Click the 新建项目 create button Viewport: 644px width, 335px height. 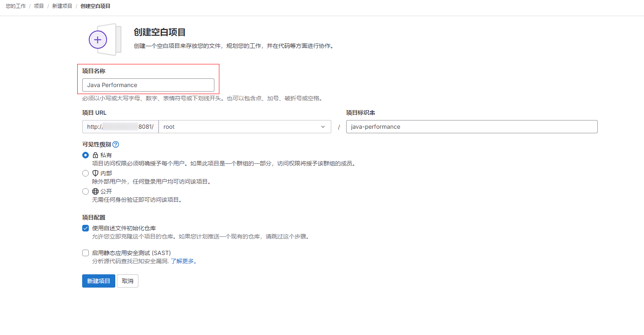(x=99, y=281)
